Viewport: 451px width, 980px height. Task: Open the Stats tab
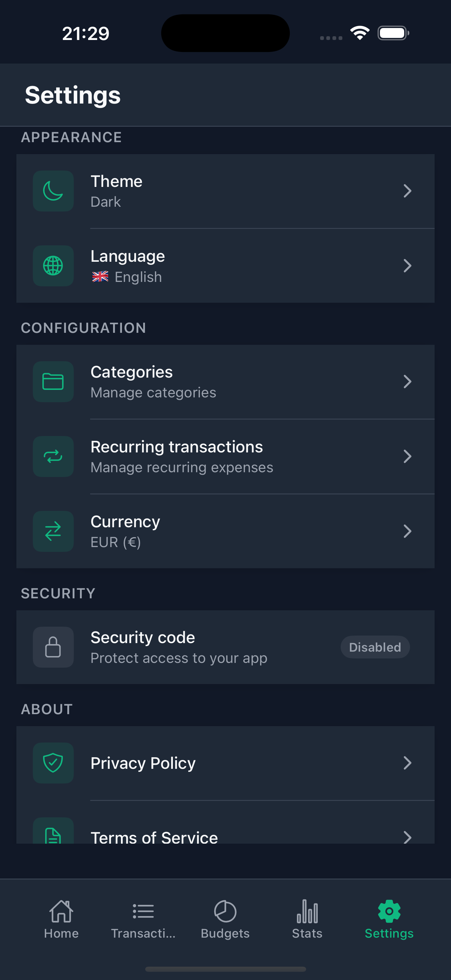(307, 918)
